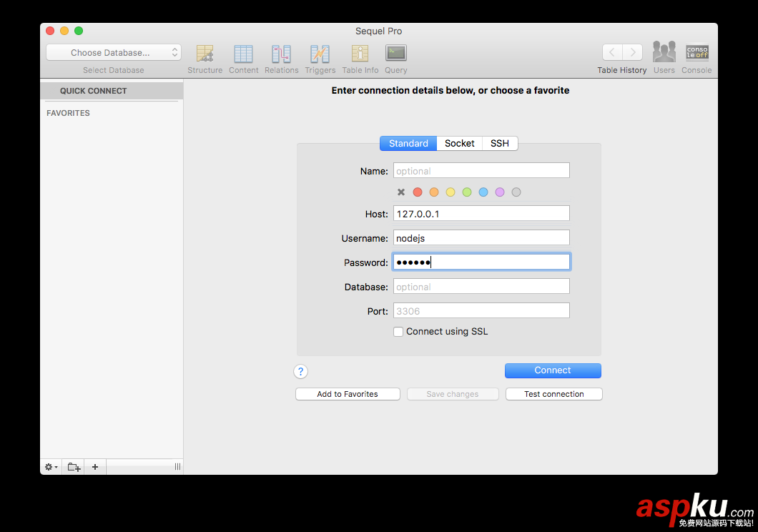Go back in Table History
This screenshot has width=758, height=532.
pos(613,52)
